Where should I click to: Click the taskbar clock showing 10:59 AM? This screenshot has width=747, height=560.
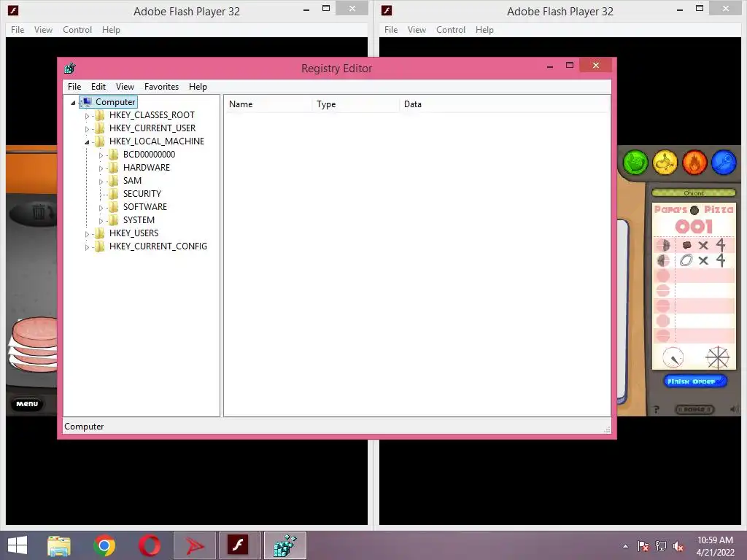coord(715,546)
